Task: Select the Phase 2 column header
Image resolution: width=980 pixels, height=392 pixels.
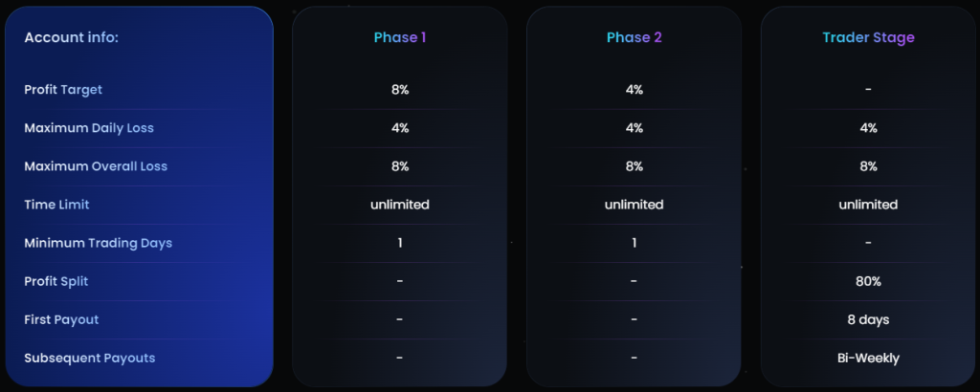Action: point(634,38)
